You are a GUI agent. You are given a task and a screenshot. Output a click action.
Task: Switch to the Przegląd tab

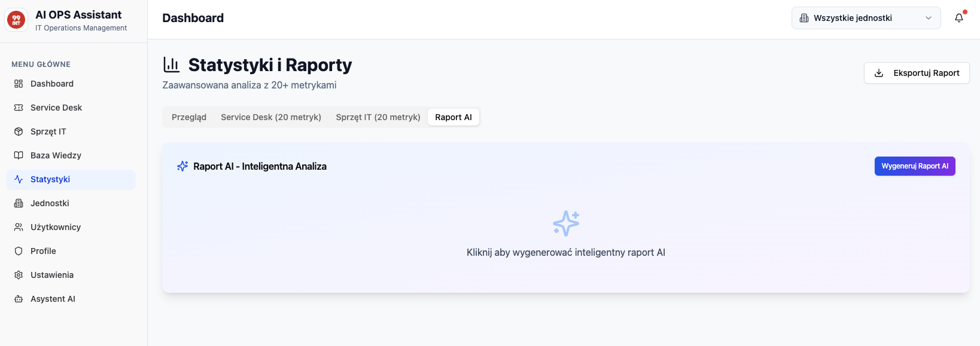click(189, 117)
